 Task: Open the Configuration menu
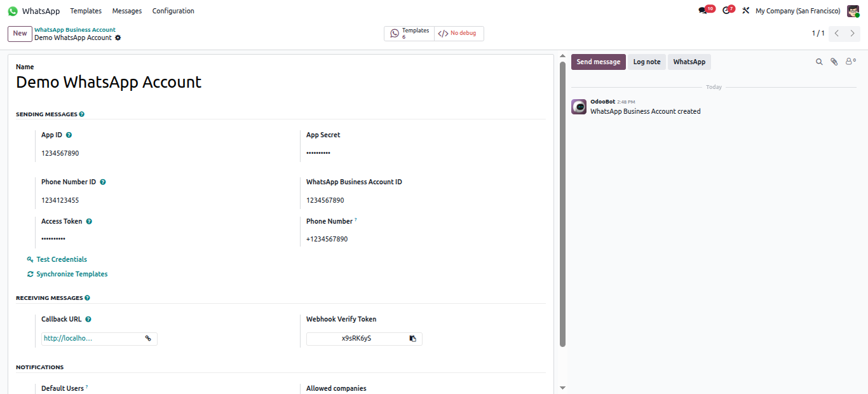(173, 11)
